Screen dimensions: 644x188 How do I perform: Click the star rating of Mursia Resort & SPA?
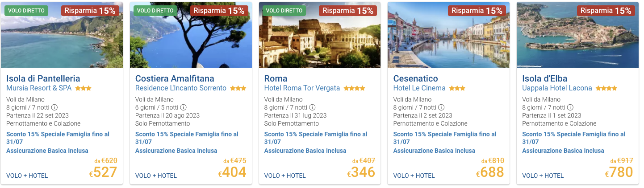(83, 88)
